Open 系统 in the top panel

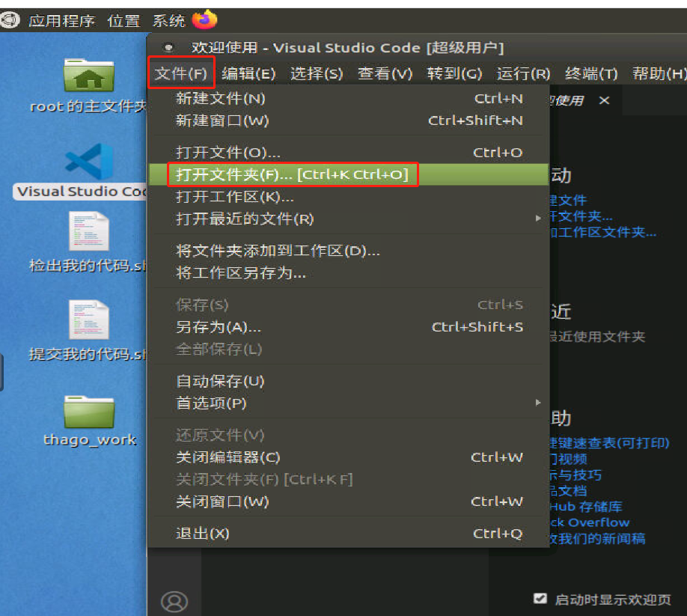[x=169, y=20]
